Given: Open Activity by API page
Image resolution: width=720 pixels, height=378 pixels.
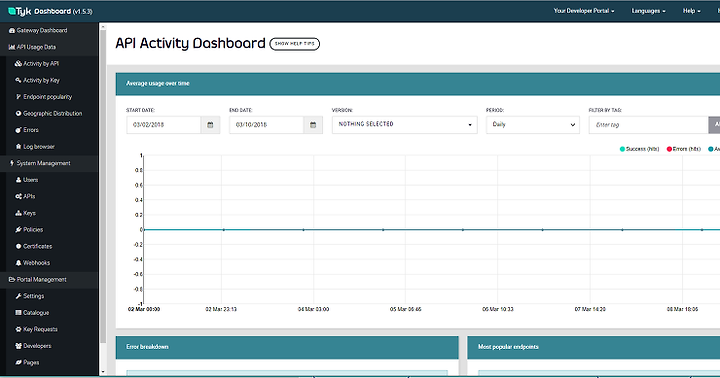Looking at the screenshot, I should (41, 64).
